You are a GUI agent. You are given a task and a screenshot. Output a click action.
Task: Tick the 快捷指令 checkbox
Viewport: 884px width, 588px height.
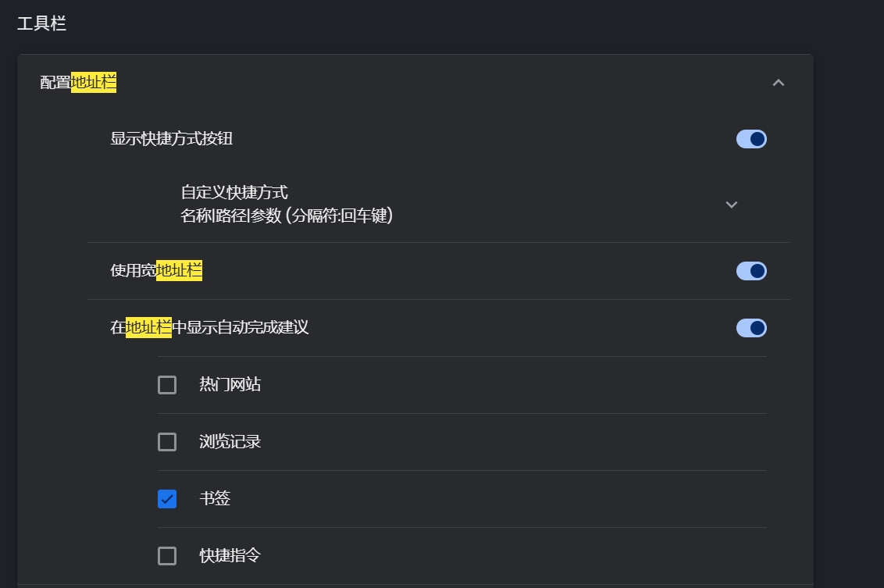[x=167, y=556]
